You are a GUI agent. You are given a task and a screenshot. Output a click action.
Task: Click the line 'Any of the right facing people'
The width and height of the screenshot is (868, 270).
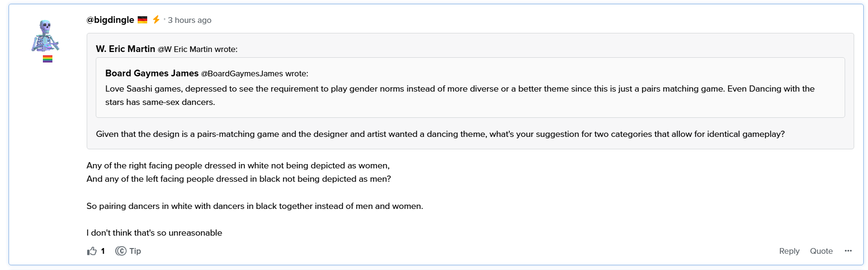click(x=238, y=166)
